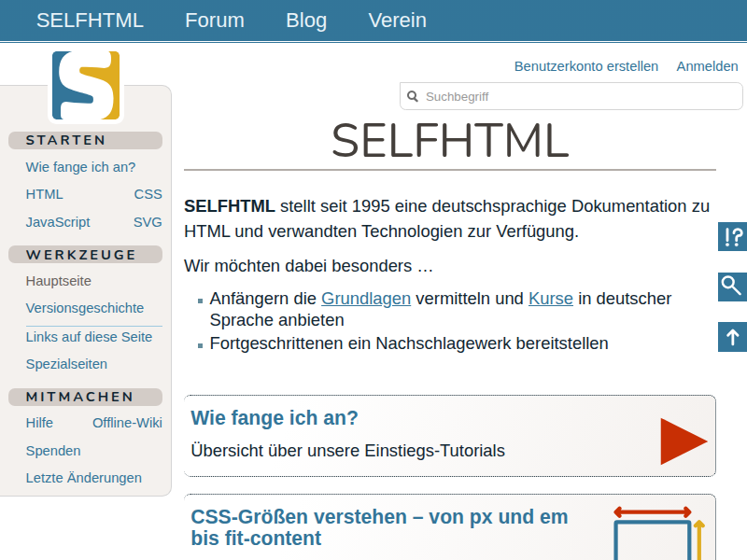This screenshot has width=747, height=560.
Task: Open the 'Wie fange ich an?' card heading
Action: pos(275,418)
